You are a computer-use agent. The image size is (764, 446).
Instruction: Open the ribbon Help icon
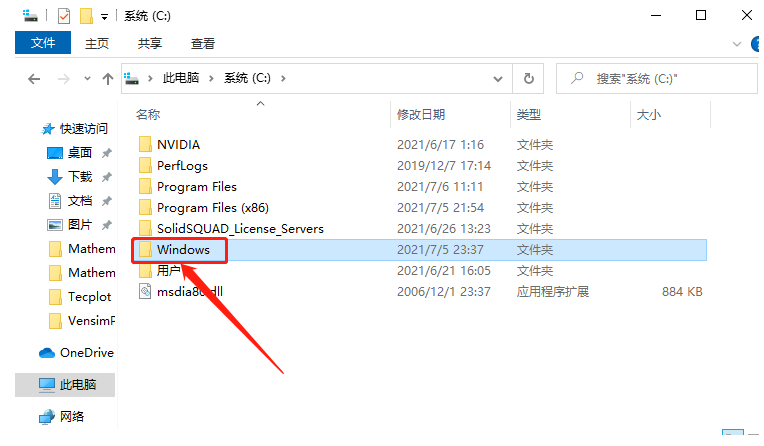757,44
